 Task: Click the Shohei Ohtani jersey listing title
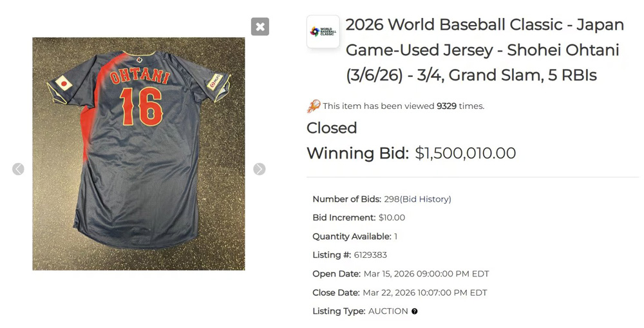484,50
